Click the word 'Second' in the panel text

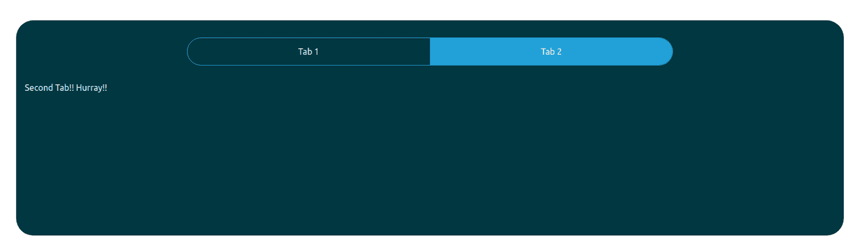[39, 88]
